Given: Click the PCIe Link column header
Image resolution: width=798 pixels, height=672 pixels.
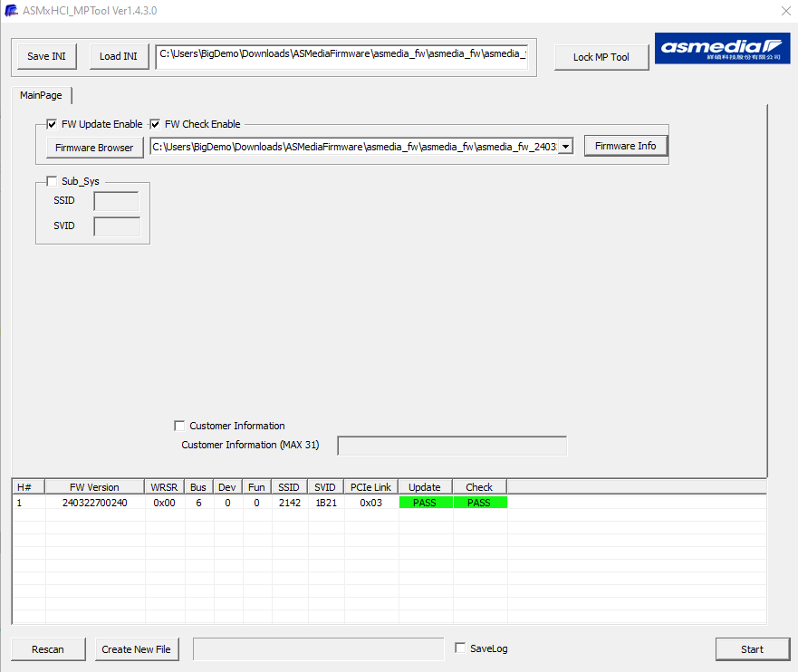Looking at the screenshot, I should 370,487.
